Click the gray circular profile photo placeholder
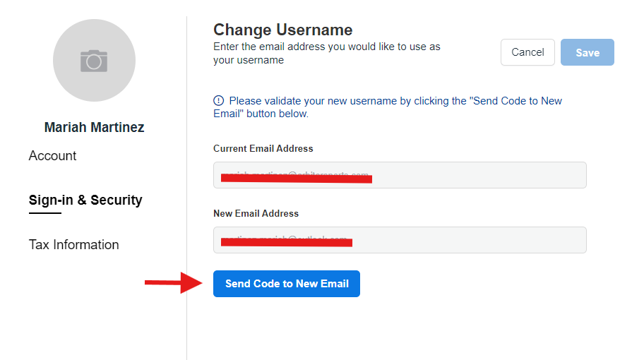 point(94,60)
